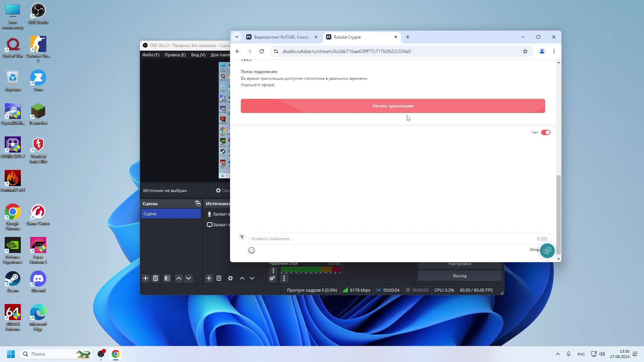Open the emoji picker in chat
The width and height of the screenshot is (644, 362).
tap(252, 250)
